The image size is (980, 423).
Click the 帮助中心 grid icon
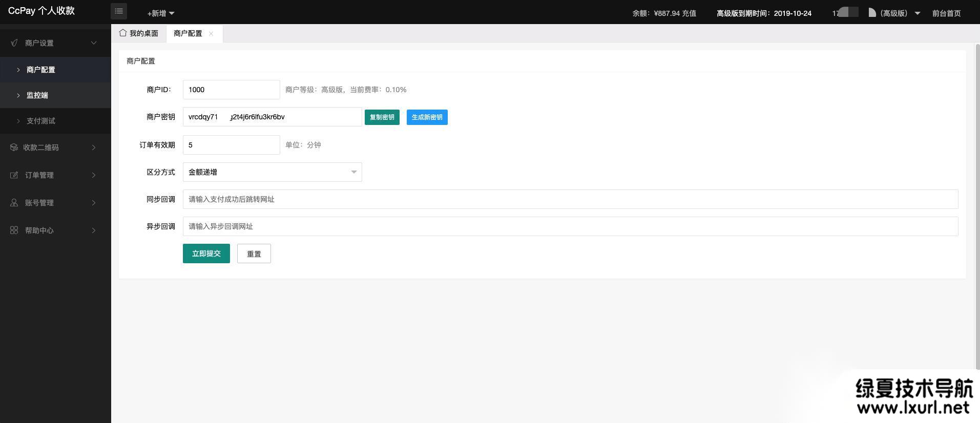click(x=14, y=230)
